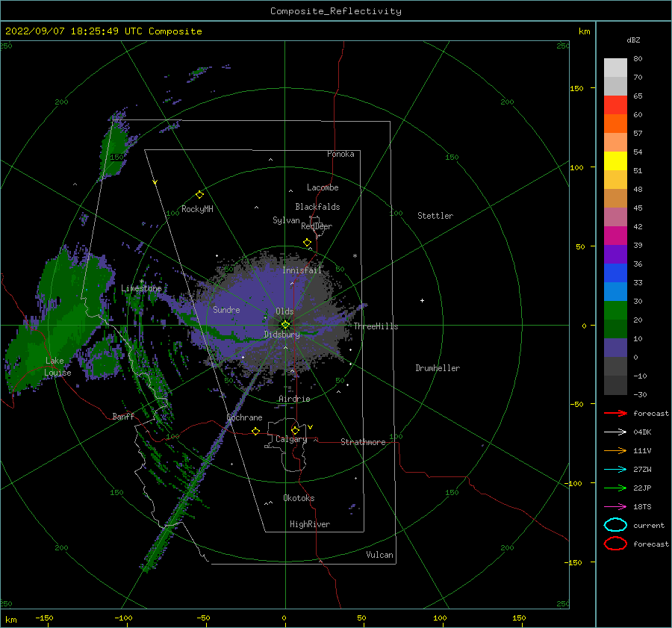Click the dBZ legend heading
This screenshot has width=672, height=628.
coord(633,40)
